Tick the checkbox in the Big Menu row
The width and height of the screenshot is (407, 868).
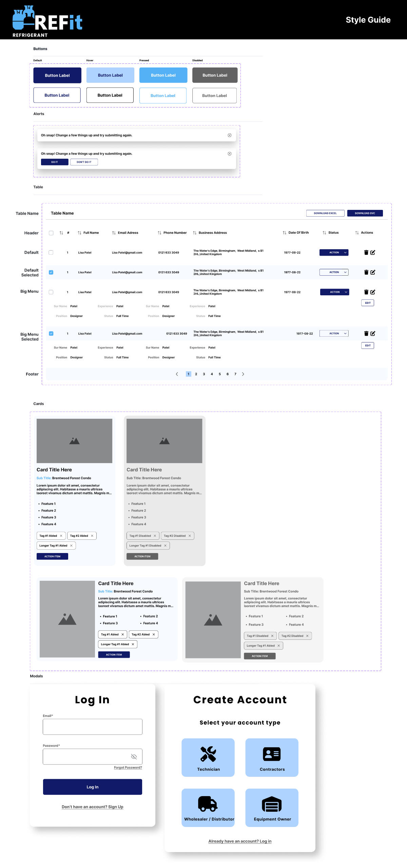point(51,292)
